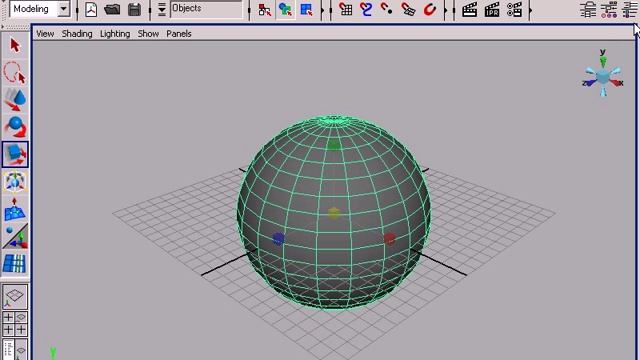Open the Modeling menu set dropdown

(63, 9)
